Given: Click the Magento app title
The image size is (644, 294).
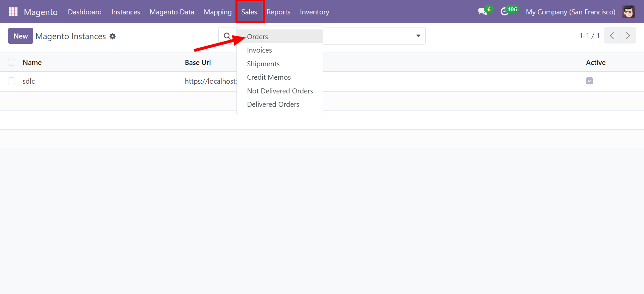Looking at the screenshot, I should coord(41,12).
